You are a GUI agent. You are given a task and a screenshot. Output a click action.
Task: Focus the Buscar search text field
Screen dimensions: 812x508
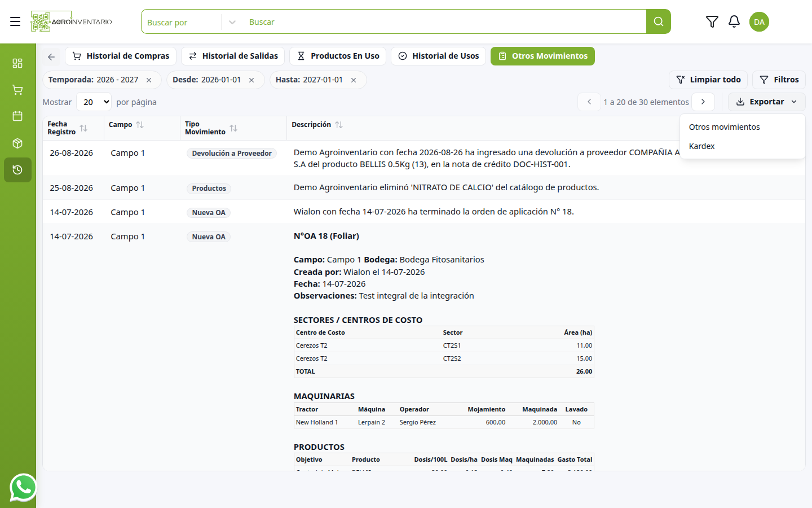coord(444,22)
